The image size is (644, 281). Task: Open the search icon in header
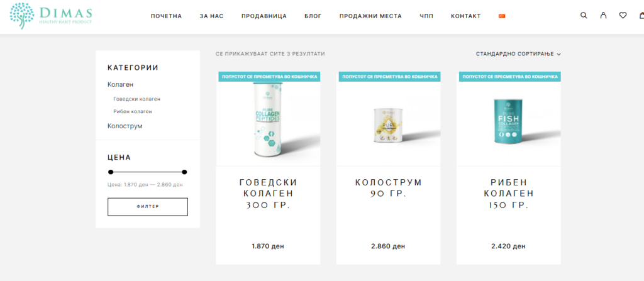(584, 16)
